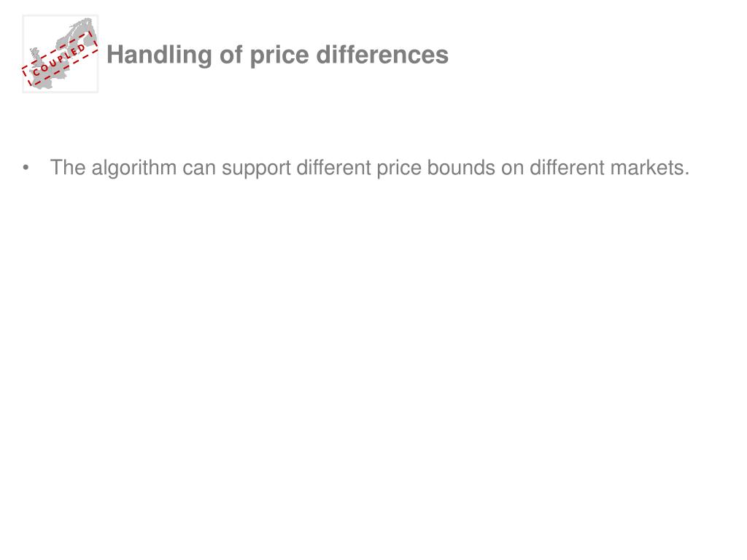Click the COUPLED map logo image
This screenshot has height=560, width=747.
[61, 54]
